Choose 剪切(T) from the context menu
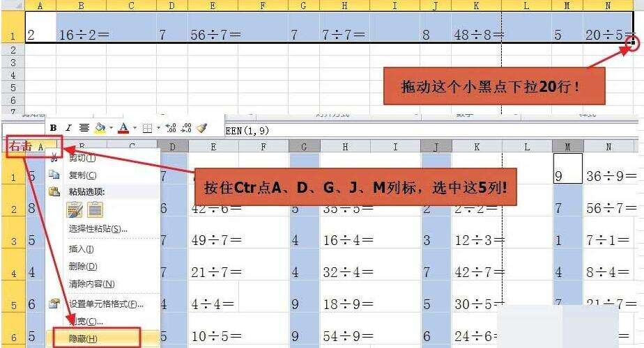 click(x=82, y=157)
